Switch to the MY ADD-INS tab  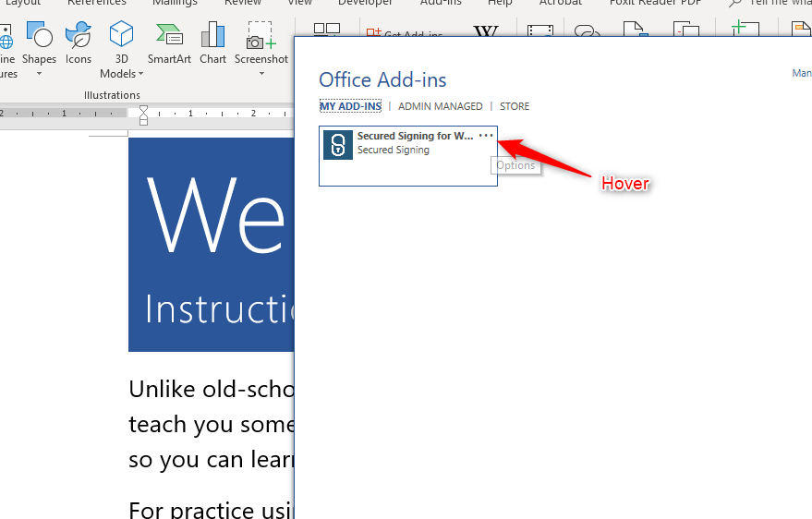tap(351, 106)
